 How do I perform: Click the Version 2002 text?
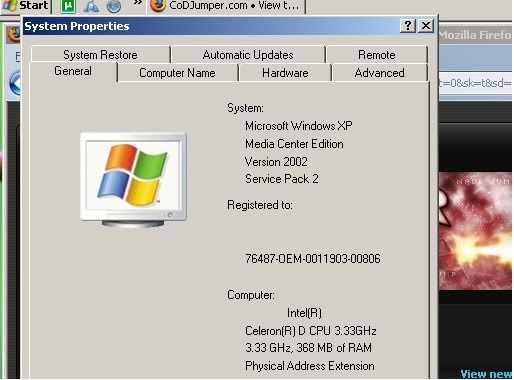point(276,162)
